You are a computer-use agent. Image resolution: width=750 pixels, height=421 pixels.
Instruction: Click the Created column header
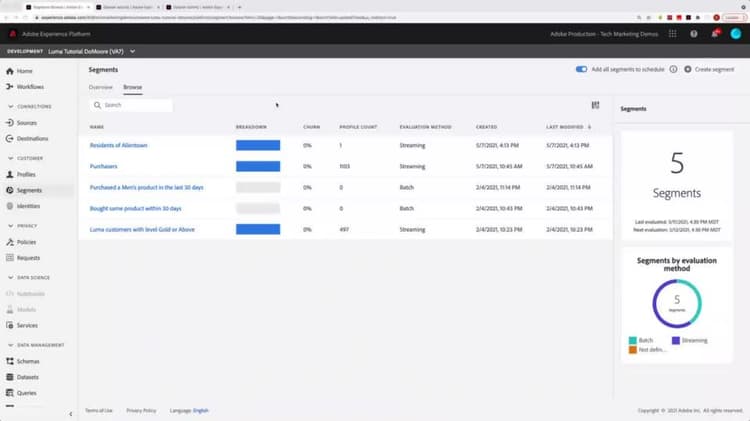click(486, 127)
